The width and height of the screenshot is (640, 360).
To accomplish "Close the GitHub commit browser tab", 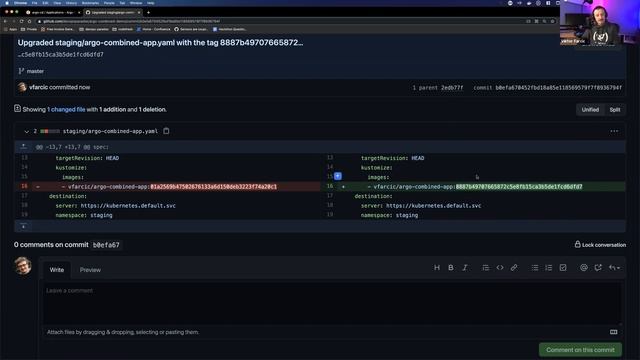I will point(139,12).
